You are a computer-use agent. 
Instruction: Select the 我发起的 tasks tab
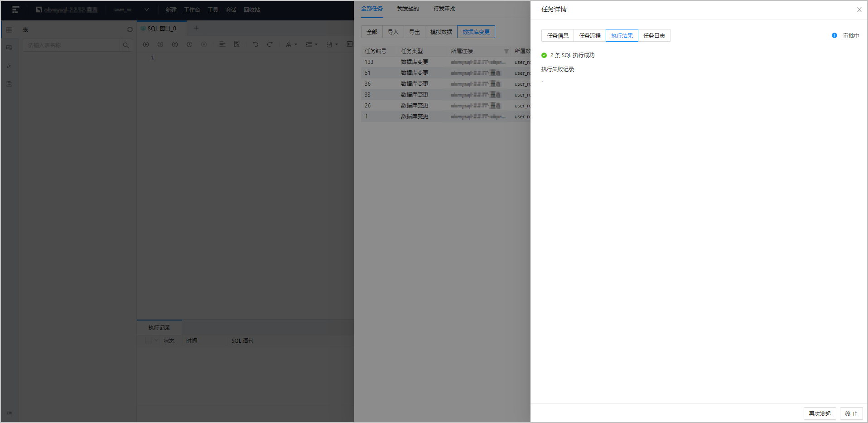click(408, 9)
